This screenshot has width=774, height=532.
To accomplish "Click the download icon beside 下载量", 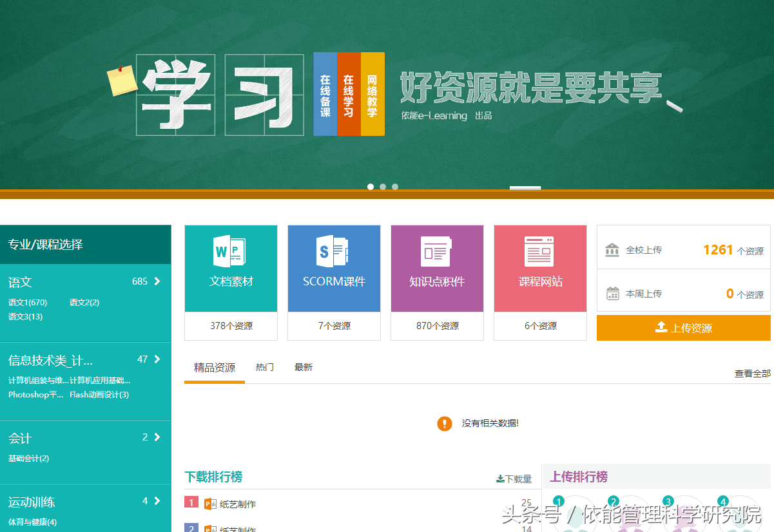I will (x=500, y=480).
